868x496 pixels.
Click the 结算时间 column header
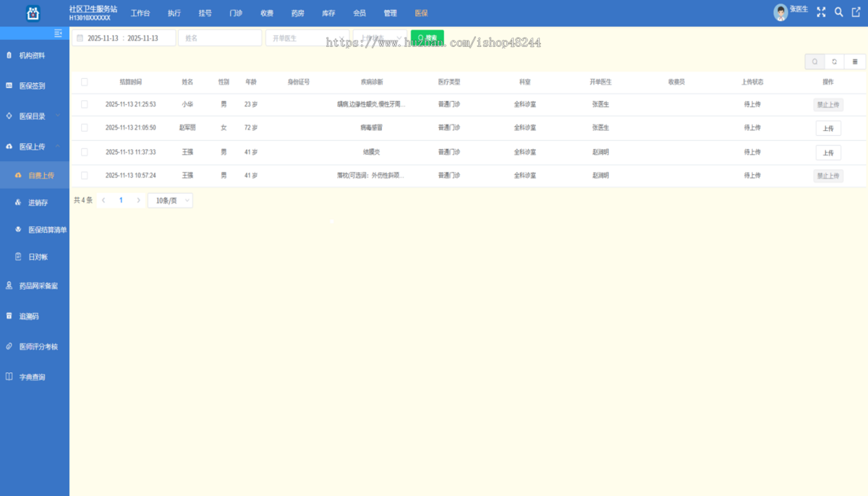point(131,82)
